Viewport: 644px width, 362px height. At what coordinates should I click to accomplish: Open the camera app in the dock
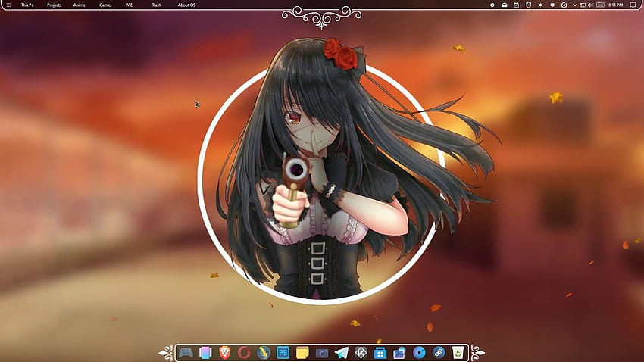[322, 353]
